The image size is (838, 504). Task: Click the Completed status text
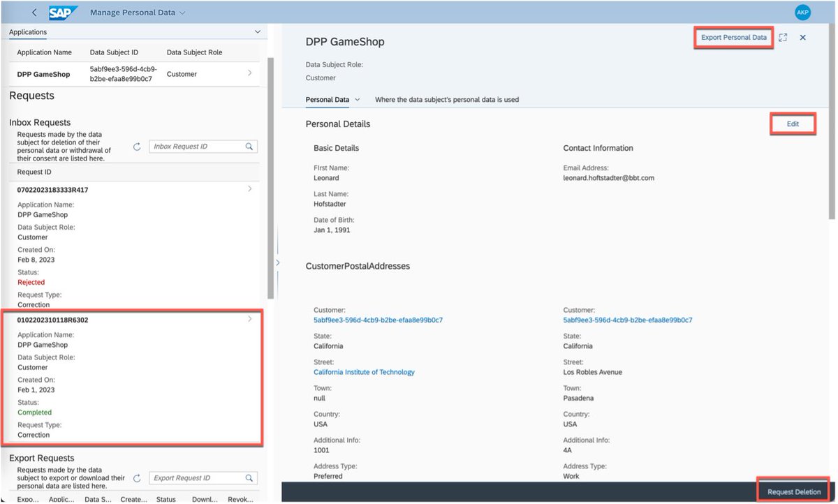tap(34, 413)
